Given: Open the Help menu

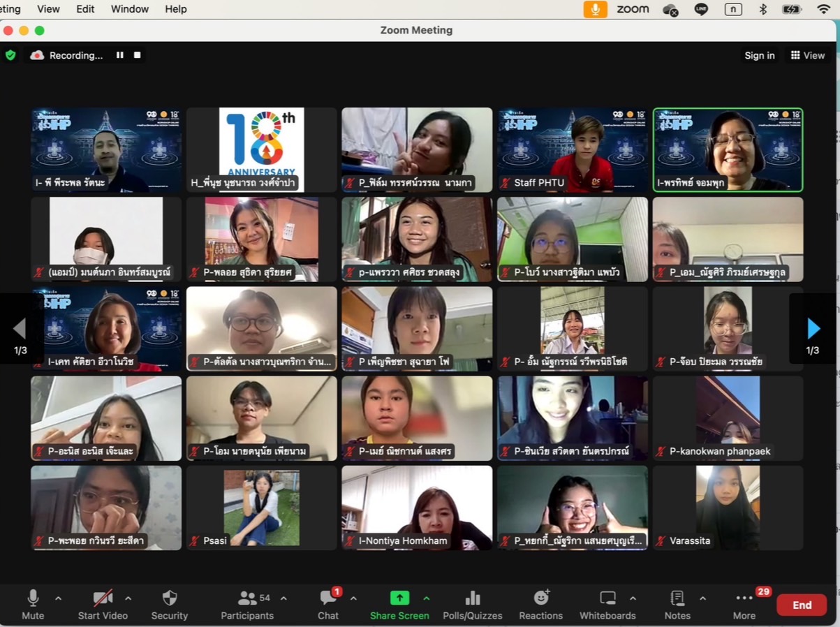Looking at the screenshot, I should click(x=176, y=9).
